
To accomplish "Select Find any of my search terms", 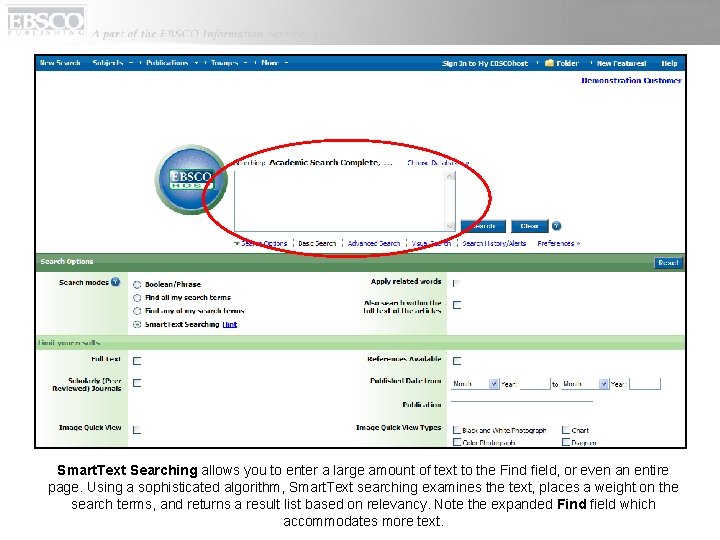I will [x=137, y=311].
